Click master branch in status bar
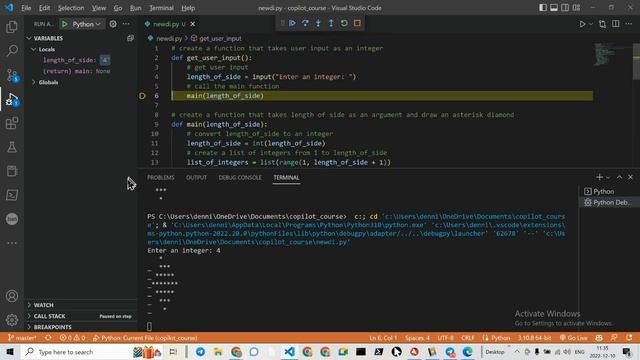Image resolution: width=640 pixels, height=360 pixels. coord(22,338)
